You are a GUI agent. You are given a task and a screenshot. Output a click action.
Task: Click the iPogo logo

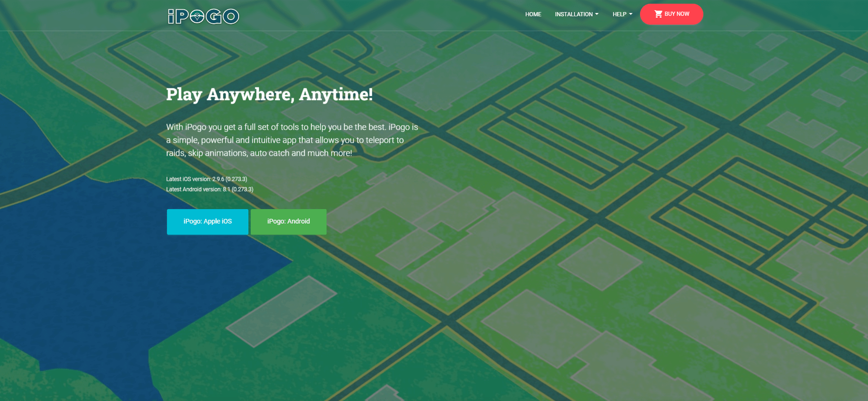coord(203,16)
